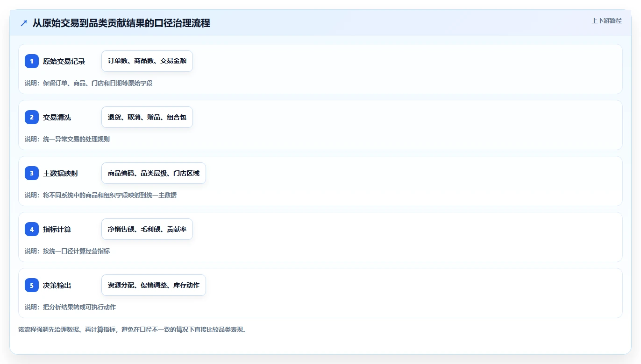Click the footer note starting 该流程强调先治理数据

[x=132, y=329]
